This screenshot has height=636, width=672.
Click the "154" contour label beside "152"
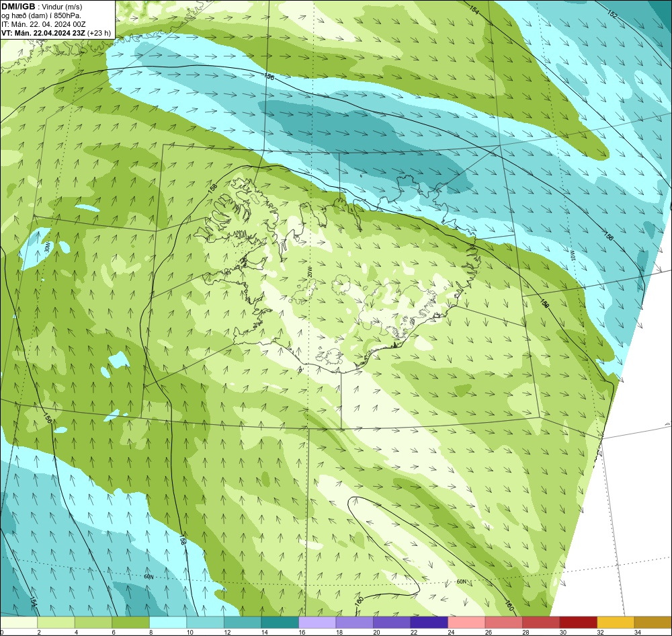pos(474,10)
